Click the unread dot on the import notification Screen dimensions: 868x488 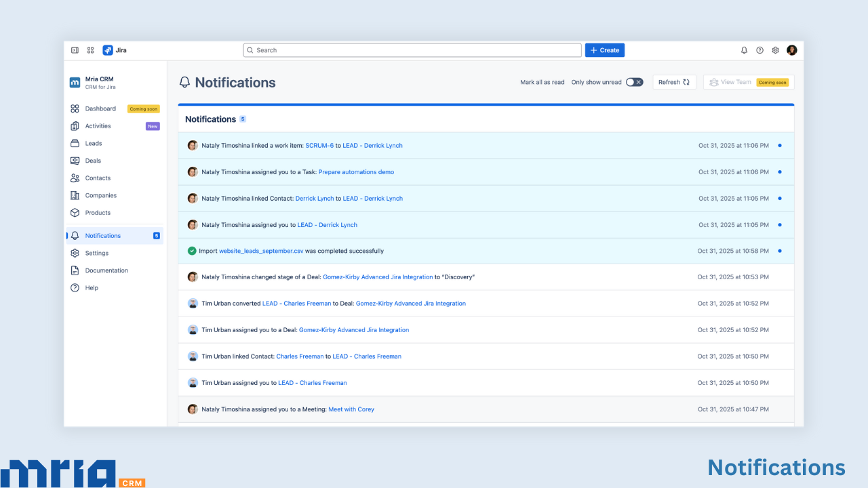point(780,251)
